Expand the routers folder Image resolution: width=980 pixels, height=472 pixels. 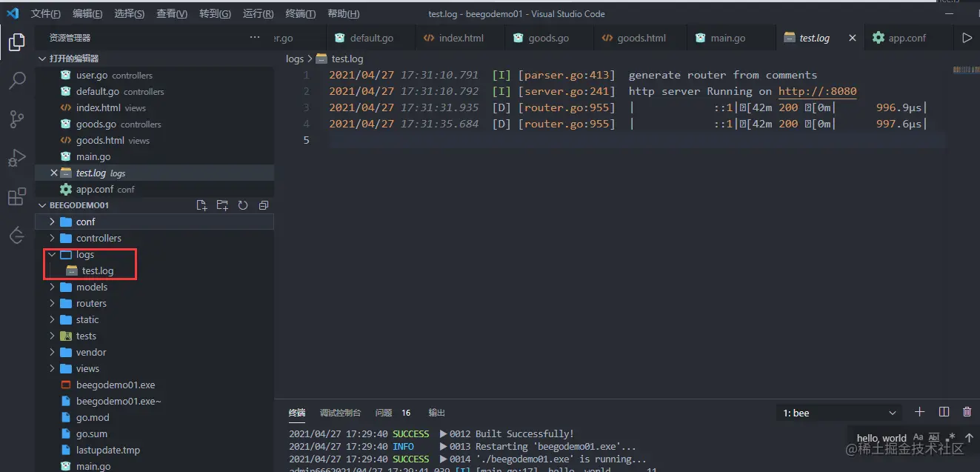[x=52, y=303]
